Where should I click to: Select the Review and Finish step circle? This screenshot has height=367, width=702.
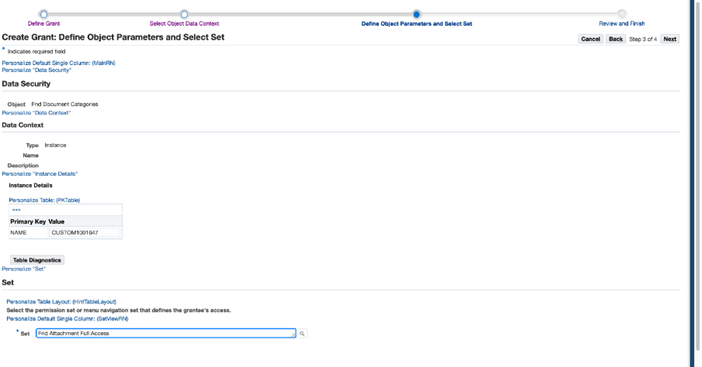coord(621,14)
